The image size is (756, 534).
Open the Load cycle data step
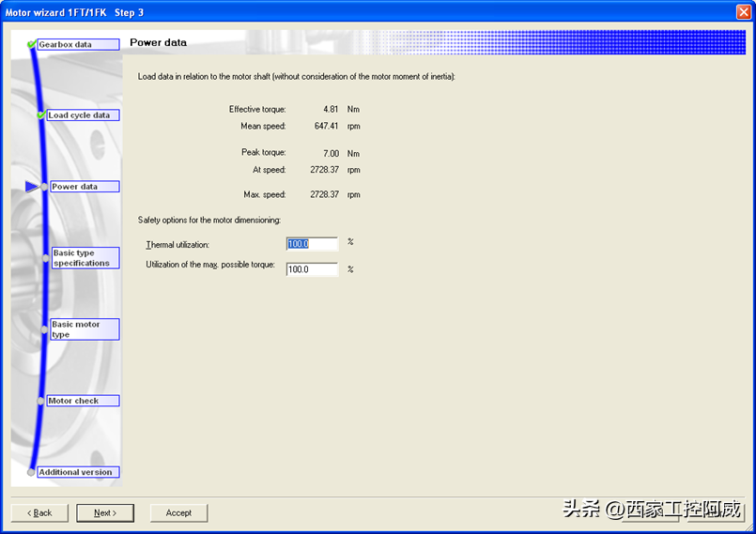click(x=83, y=115)
